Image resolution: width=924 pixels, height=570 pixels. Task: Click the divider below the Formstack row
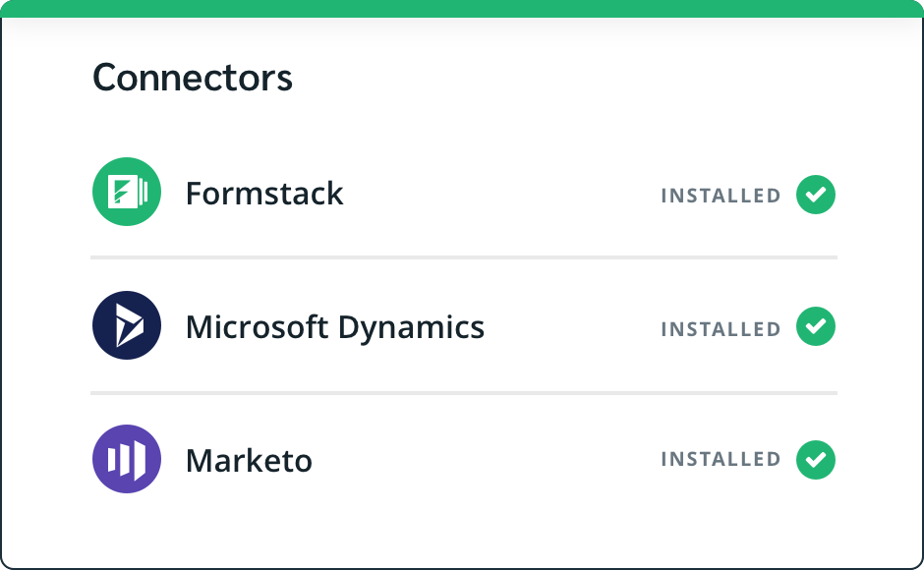tap(464, 257)
